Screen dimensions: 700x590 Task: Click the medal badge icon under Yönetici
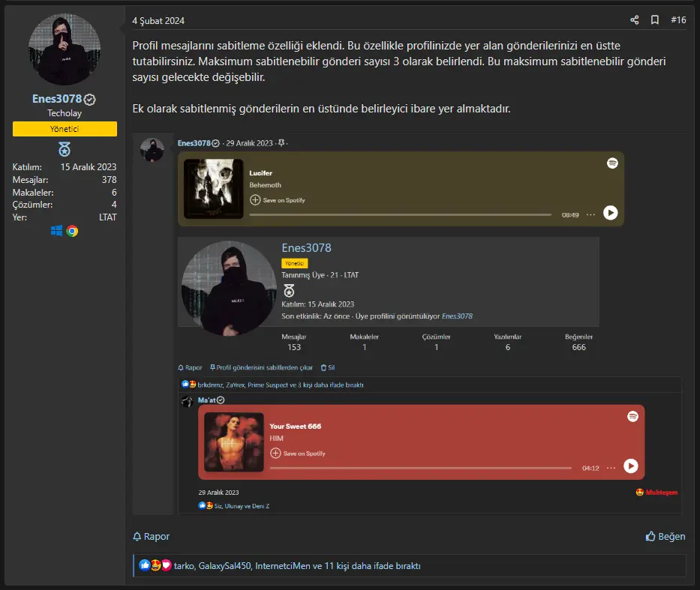(x=65, y=149)
